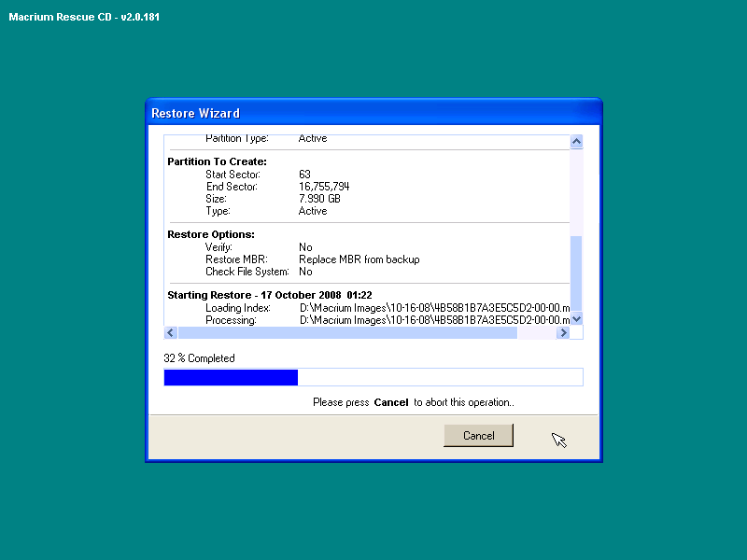Click the blue restore progress bar
747x560 pixels.
pos(373,377)
